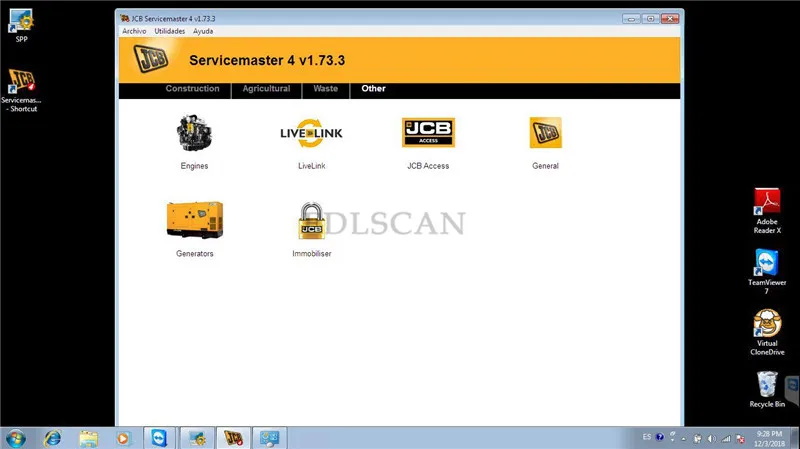Switch to the Construction tab
This screenshot has width=800, height=449.
192,89
